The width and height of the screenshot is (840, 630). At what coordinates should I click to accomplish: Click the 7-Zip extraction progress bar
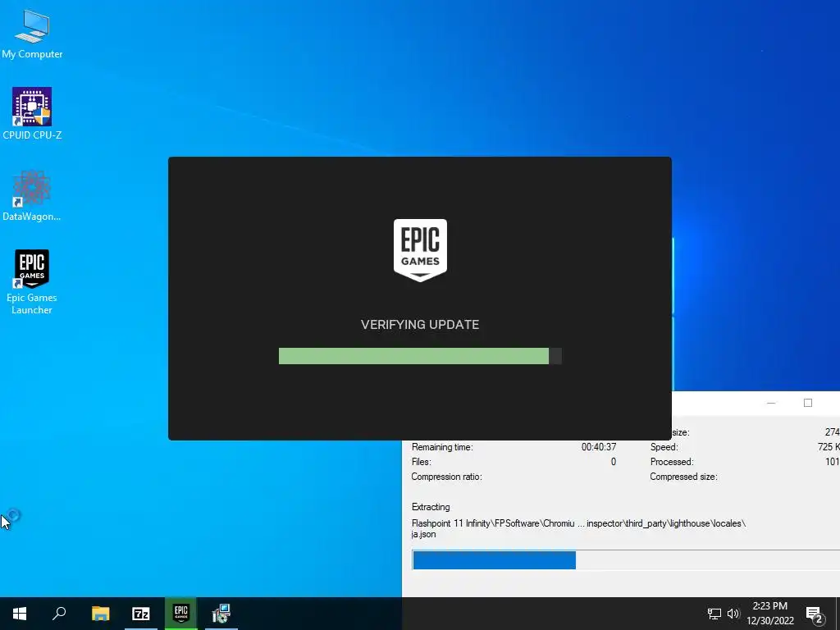626,560
